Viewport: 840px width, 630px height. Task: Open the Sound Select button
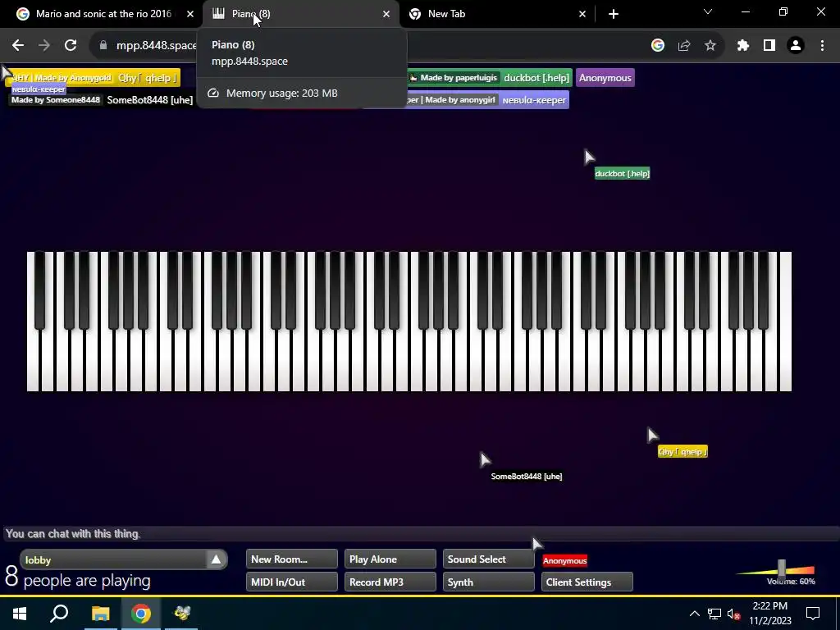[488, 559]
